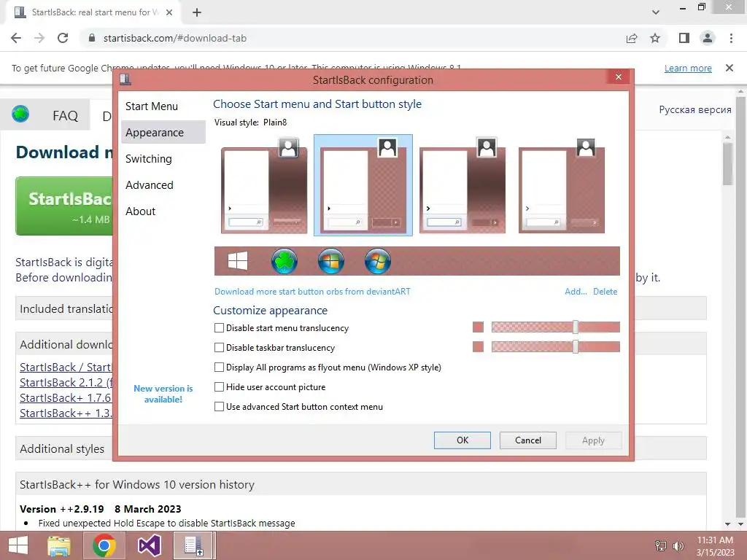
Task: Click green StartIsBack download button on page
Action: click(64, 206)
